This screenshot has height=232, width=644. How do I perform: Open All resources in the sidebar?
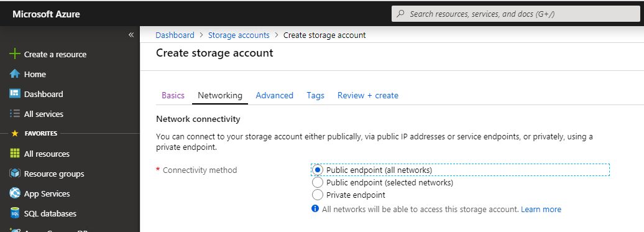[x=47, y=154]
